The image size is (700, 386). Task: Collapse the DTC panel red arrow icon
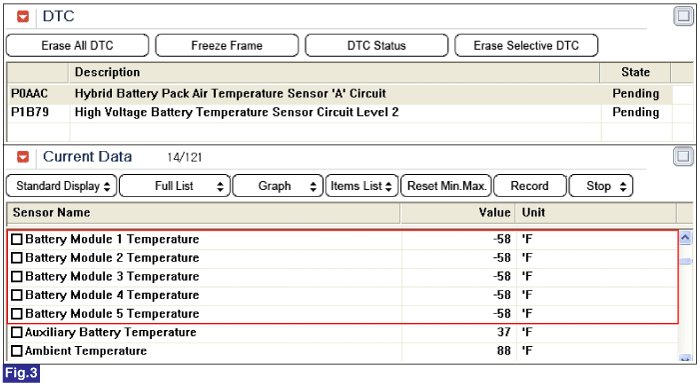click(x=23, y=17)
